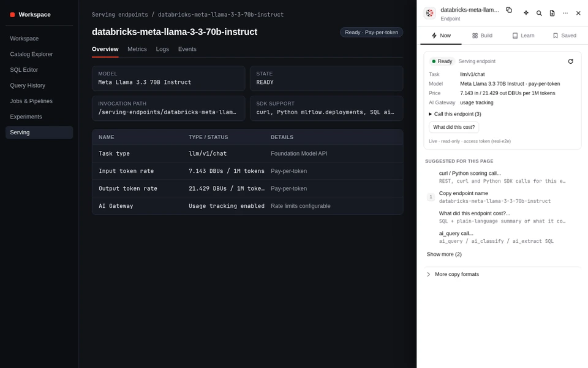Click 'What did this cost?' button
Screen dimensions: 588x368
click(454, 127)
